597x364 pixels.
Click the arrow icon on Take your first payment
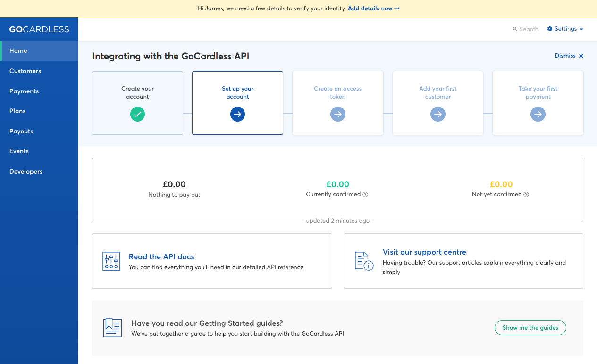point(538,114)
